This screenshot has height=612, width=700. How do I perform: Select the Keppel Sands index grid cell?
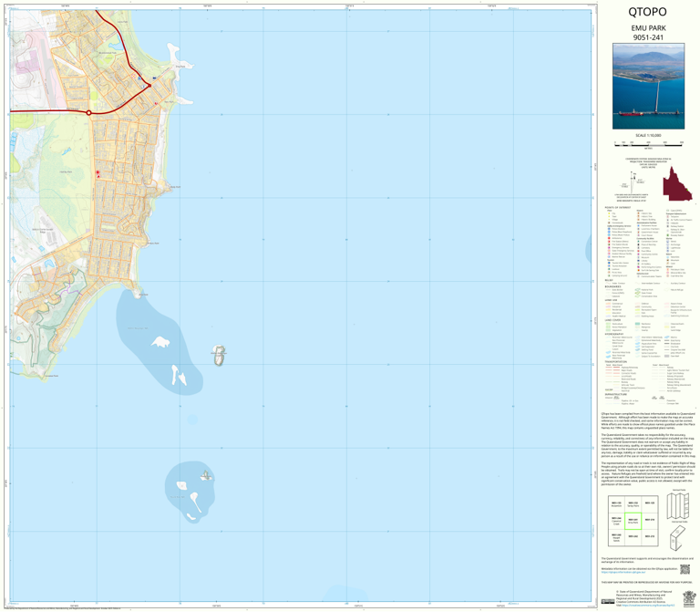point(616,537)
